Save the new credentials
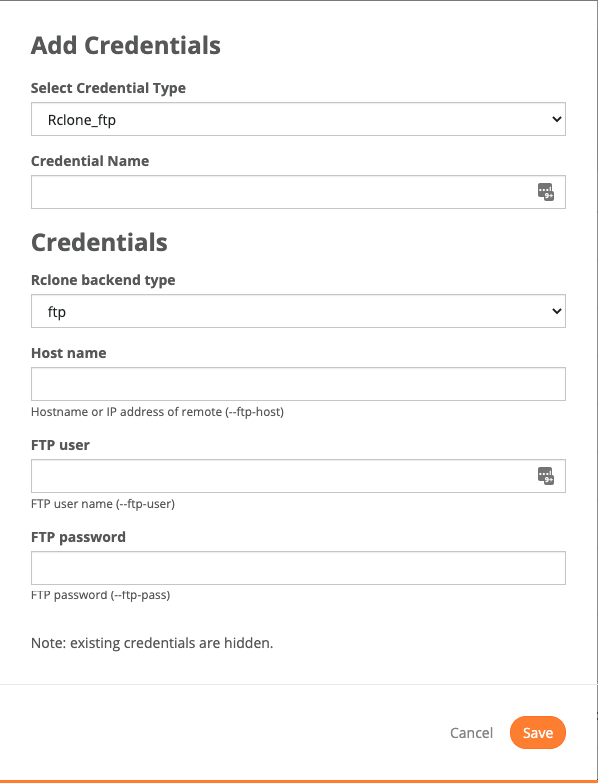 [x=538, y=733]
